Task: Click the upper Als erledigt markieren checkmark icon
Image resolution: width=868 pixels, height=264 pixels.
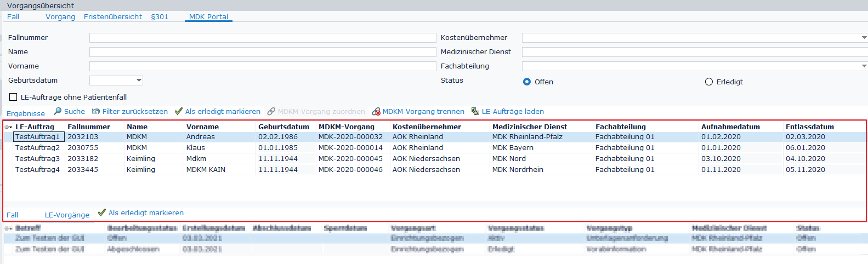Action: 179,111
